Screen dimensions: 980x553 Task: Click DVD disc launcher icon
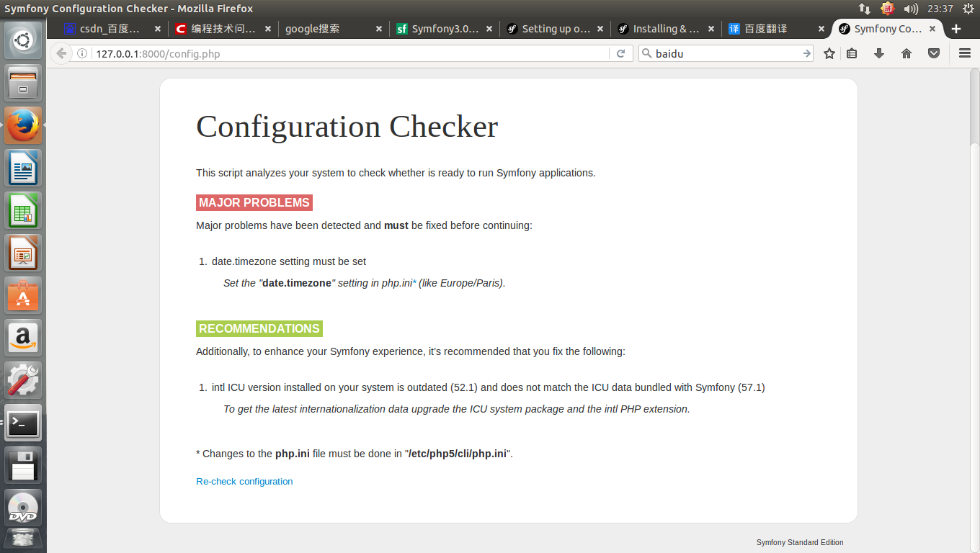point(24,508)
